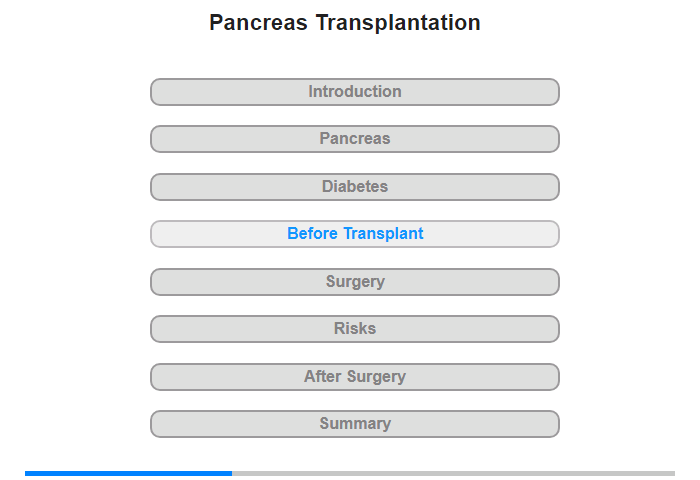
Task: Select the Diabetes section button
Action: [354, 187]
